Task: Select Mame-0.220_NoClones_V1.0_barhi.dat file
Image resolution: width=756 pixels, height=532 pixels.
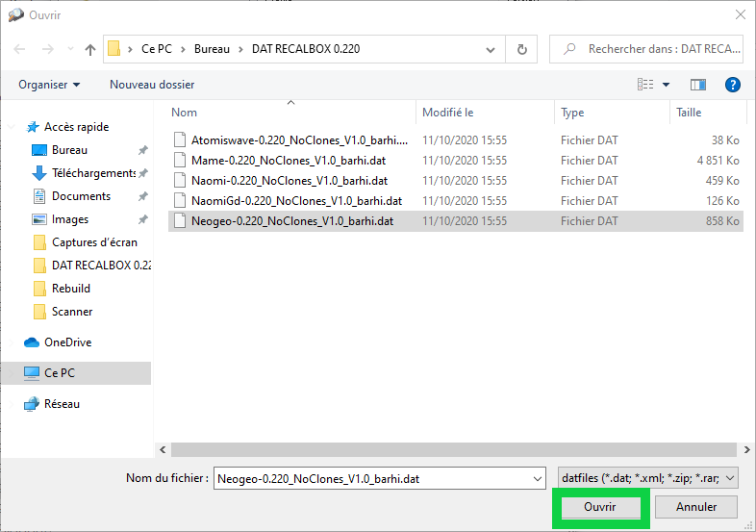Action: click(289, 161)
